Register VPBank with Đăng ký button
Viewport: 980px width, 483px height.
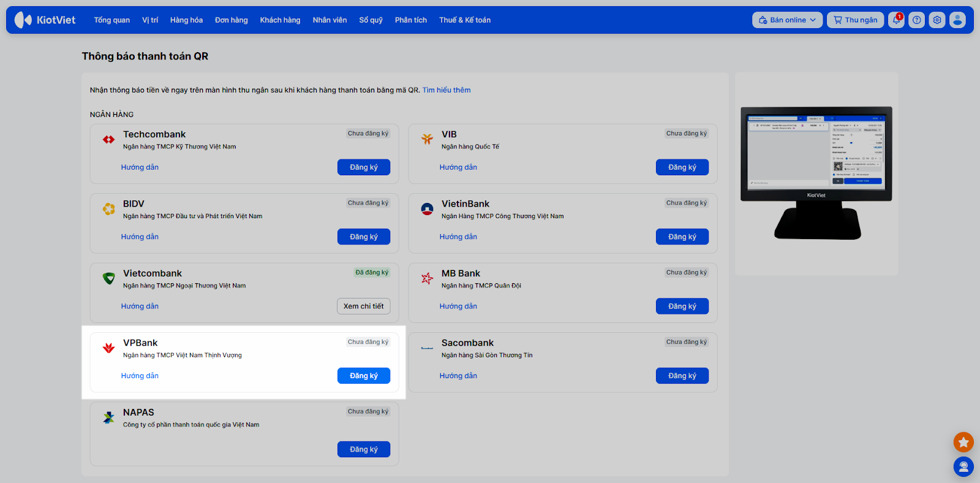pyautogui.click(x=363, y=376)
